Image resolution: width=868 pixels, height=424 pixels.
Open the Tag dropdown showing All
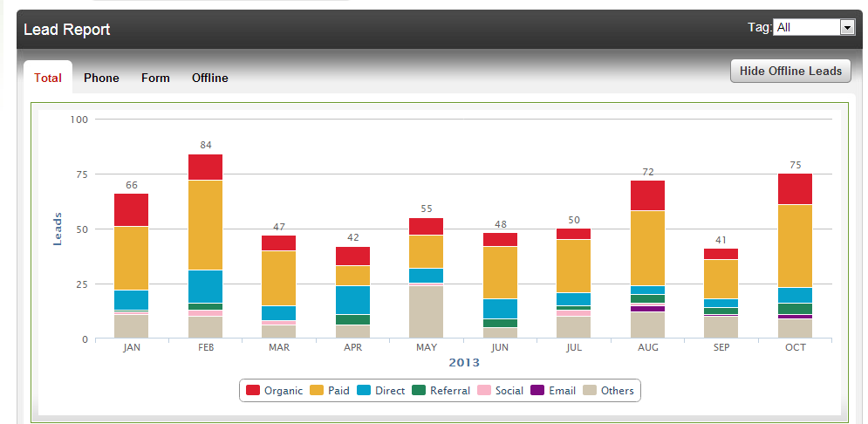814,27
